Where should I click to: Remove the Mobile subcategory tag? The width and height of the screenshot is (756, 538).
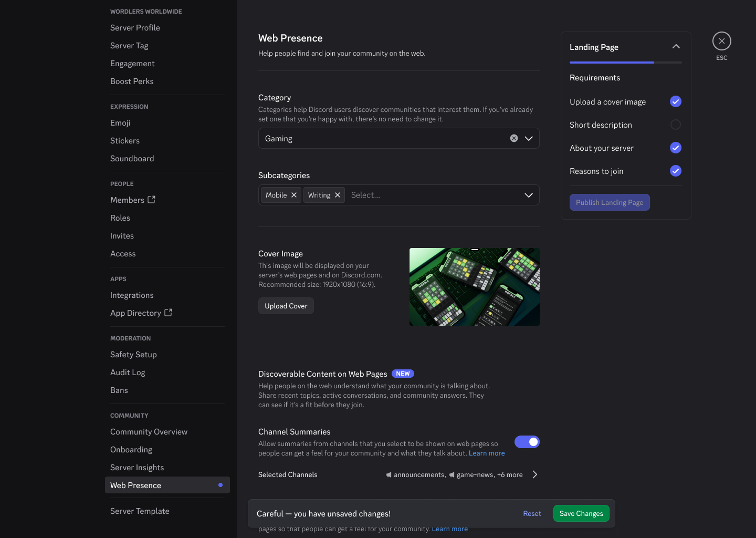click(294, 195)
